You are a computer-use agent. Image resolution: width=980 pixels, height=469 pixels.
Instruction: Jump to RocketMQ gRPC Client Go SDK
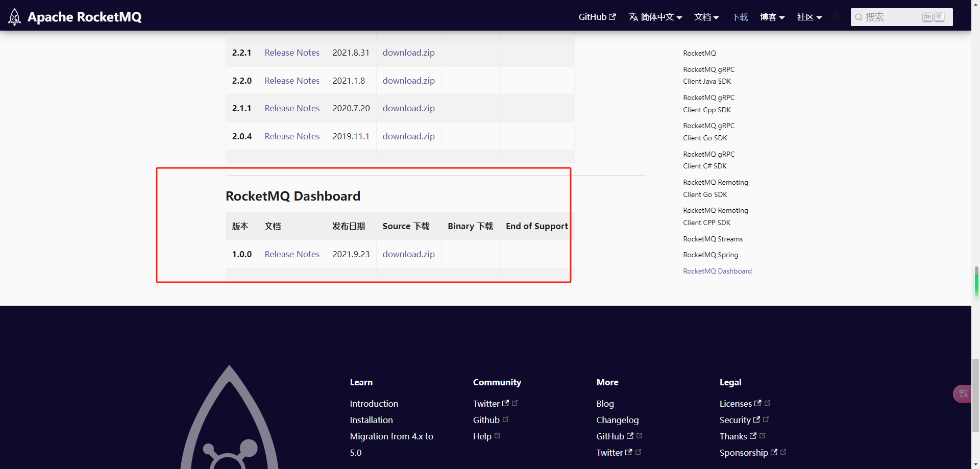(709, 132)
